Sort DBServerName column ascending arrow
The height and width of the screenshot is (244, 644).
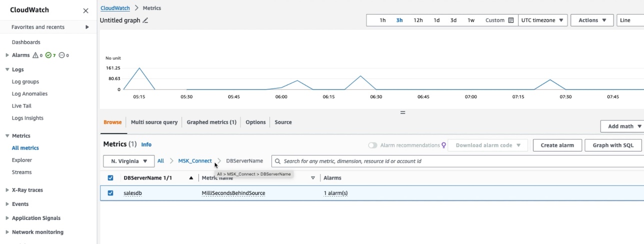point(191,178)
